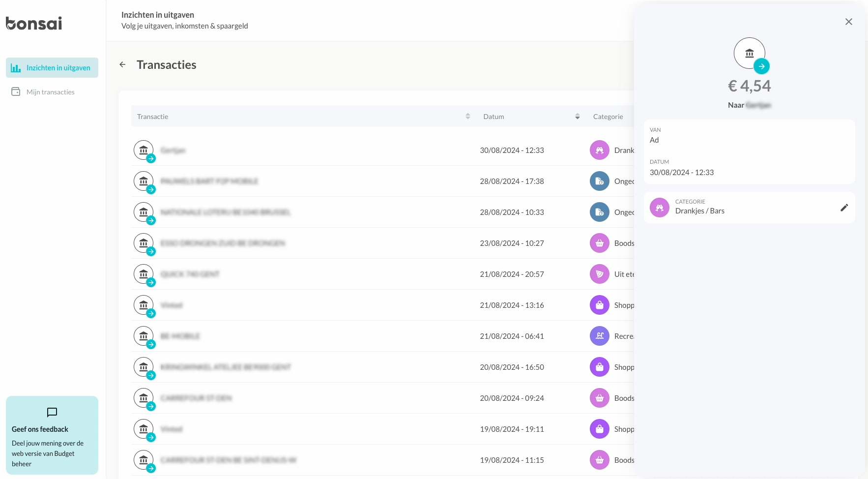Click the Naar recipient line in detail panel

749,105
